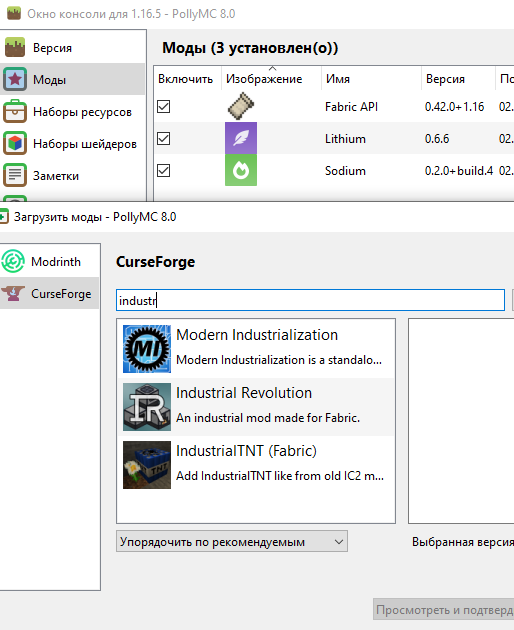Open Наборы шейдеров cube icon

tap(15, 143)
